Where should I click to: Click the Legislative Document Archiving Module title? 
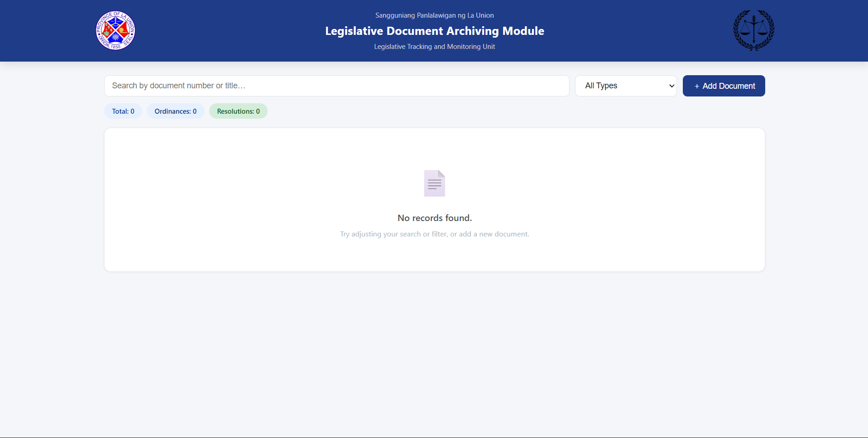[x=435, y=31]
